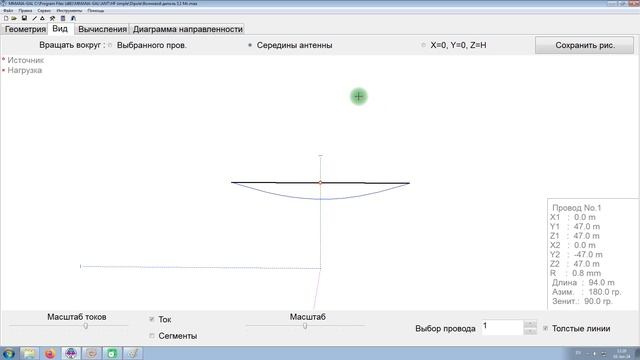Open the Правка menu
The image size is (640, 360).
25,11
